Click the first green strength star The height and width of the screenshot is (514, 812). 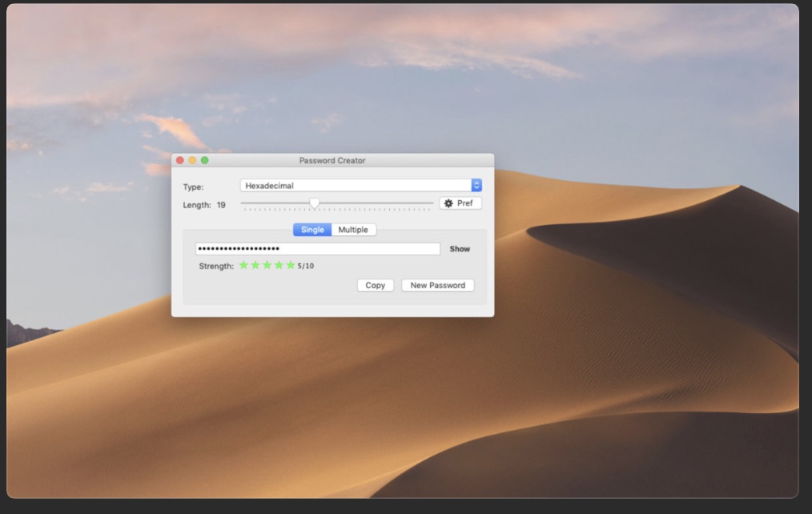pos(243,266)
